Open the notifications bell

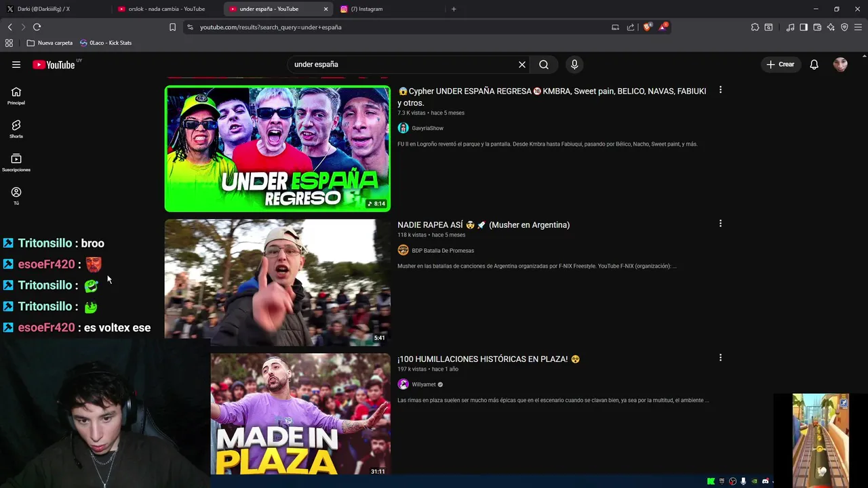tap(814, 64)
